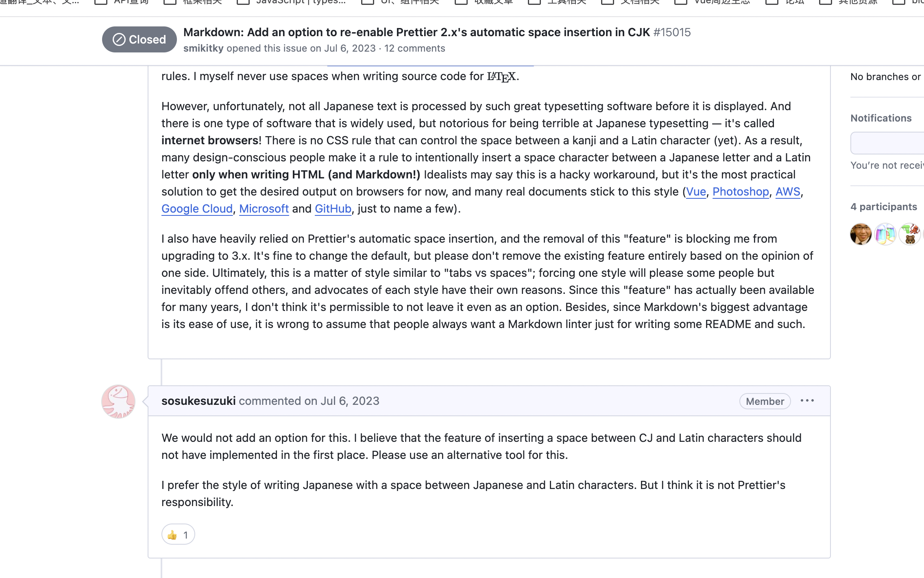Image resolution: width=924 pixels, height=578 pixels.
Task: Open the colorful second participant avatar
Action: [x=885, y=234]
